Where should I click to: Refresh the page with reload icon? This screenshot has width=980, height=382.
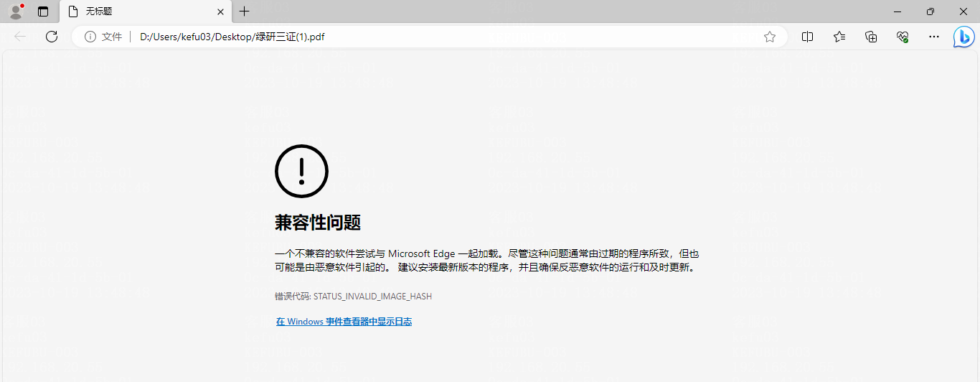(52, 37)
